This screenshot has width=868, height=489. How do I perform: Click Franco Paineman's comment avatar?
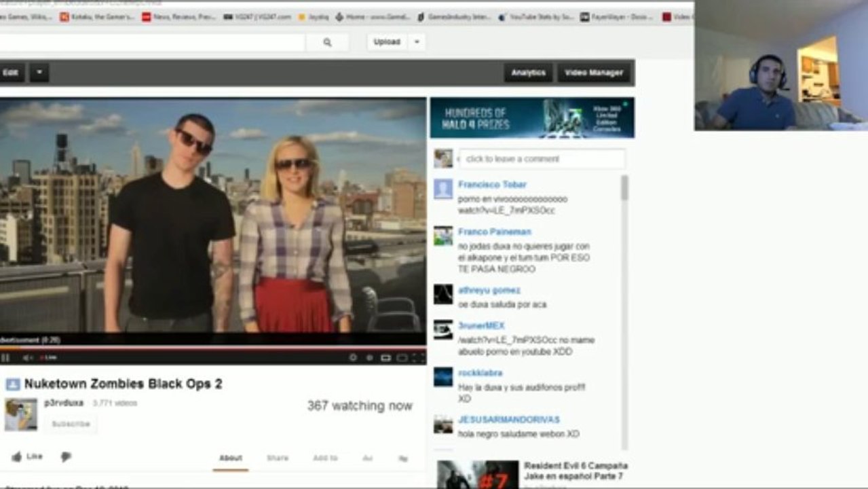[443, 236]
